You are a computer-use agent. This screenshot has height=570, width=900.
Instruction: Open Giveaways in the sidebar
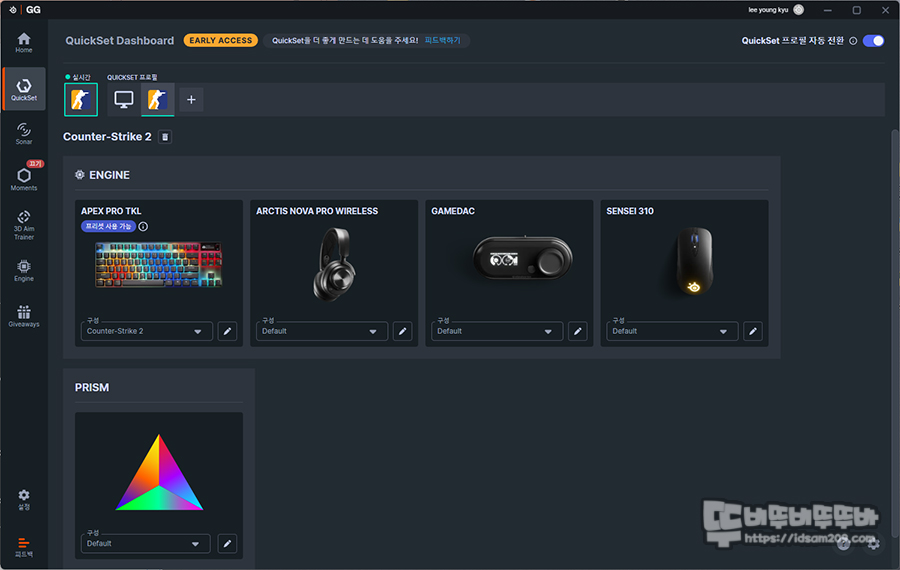point(24,316)
